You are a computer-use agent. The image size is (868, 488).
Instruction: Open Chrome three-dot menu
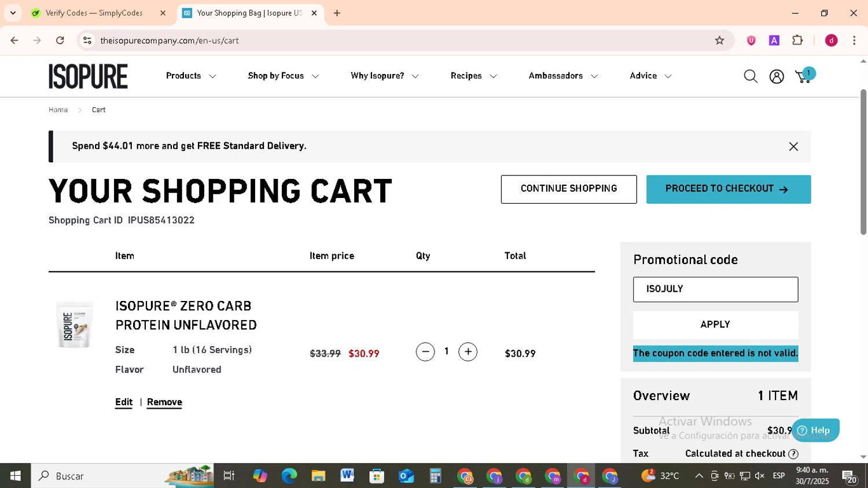point(854,41)
